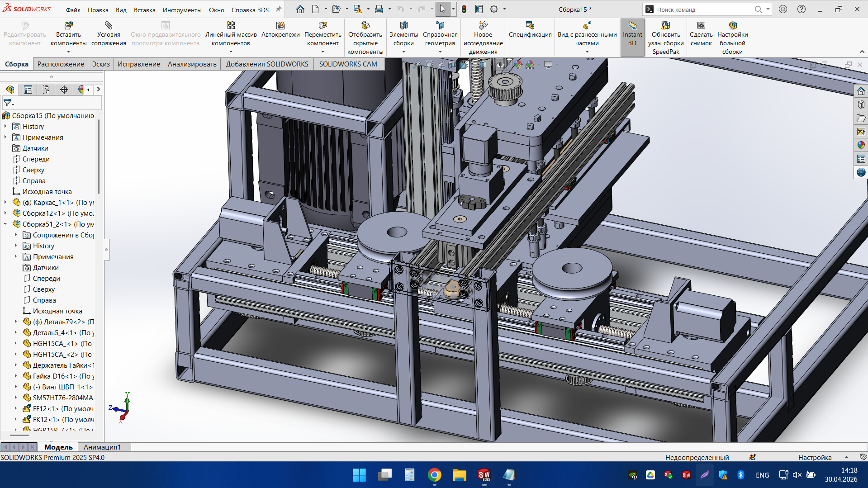Image resolution: width=868 pixels, height=488 pixels.
Task: Open dropdown arrow beside Save icon
Action: pyautogui.click(x=368, y=9)
